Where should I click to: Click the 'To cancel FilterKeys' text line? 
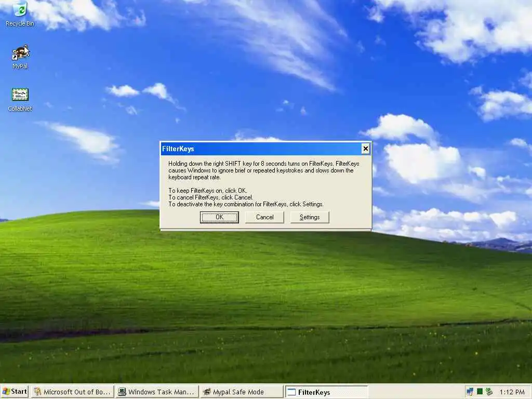coord(210,197)
